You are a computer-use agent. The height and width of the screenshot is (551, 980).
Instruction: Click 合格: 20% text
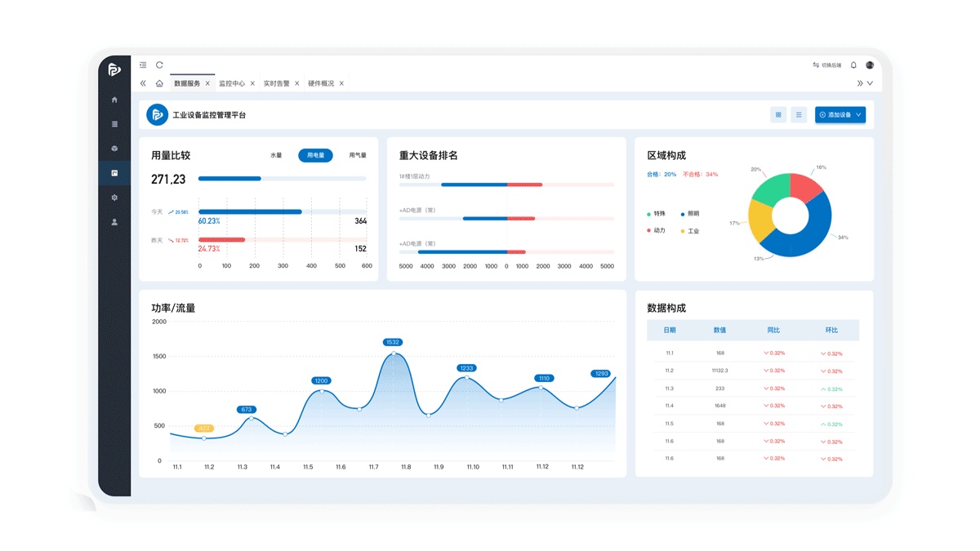coord(661,175)
